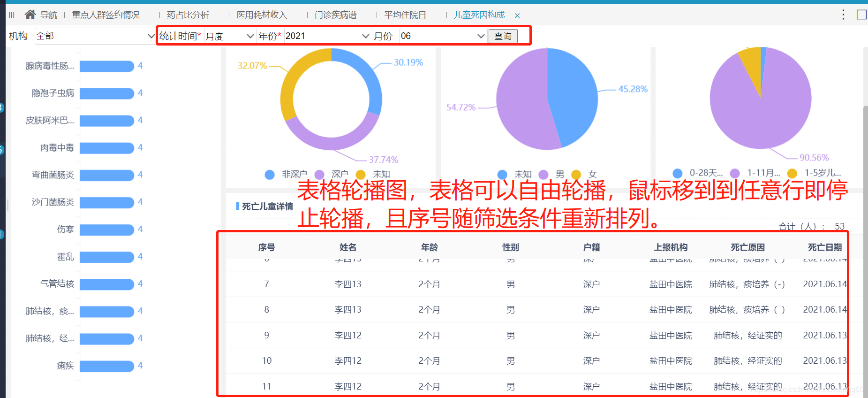The image size is (868, 398).
Task: Toggle the 男 legend dot
Action: (543, 175)
